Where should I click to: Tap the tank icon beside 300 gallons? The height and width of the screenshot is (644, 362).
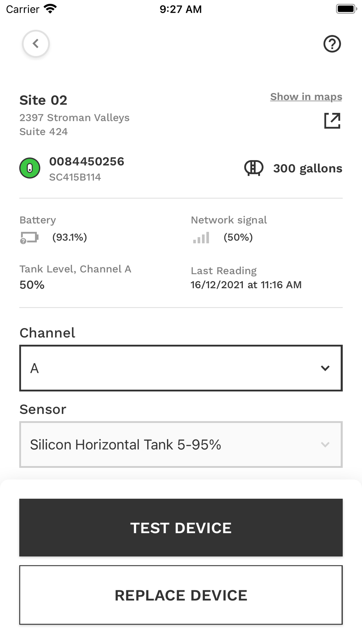254,168
